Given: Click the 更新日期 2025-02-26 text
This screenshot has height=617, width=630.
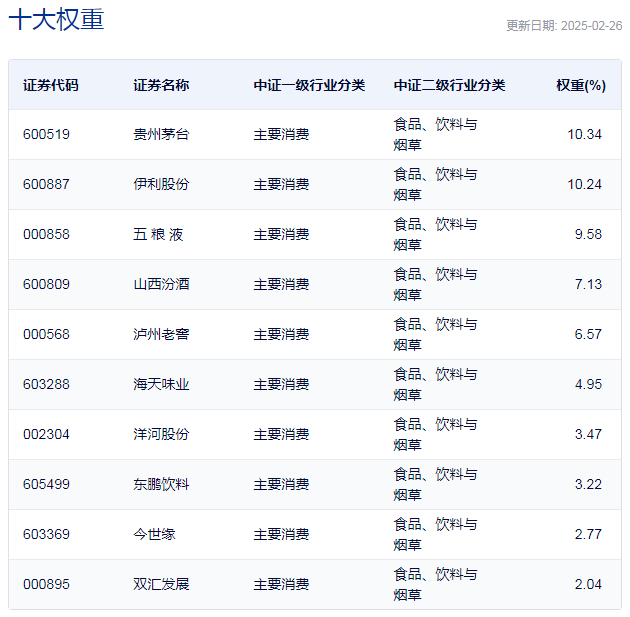Looking at the screenshot, I should click(x=564, y=26).
